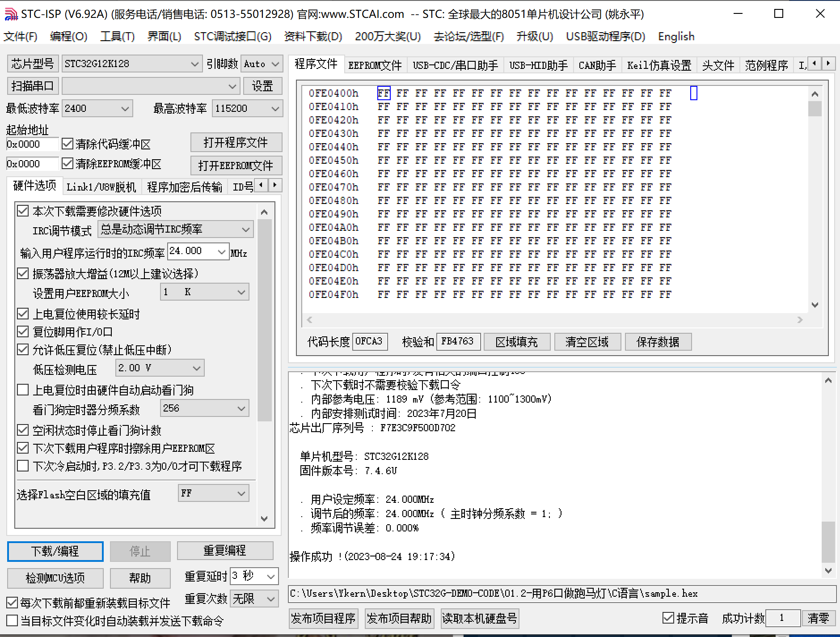Click 保存数据 button

tap(658, 342)
